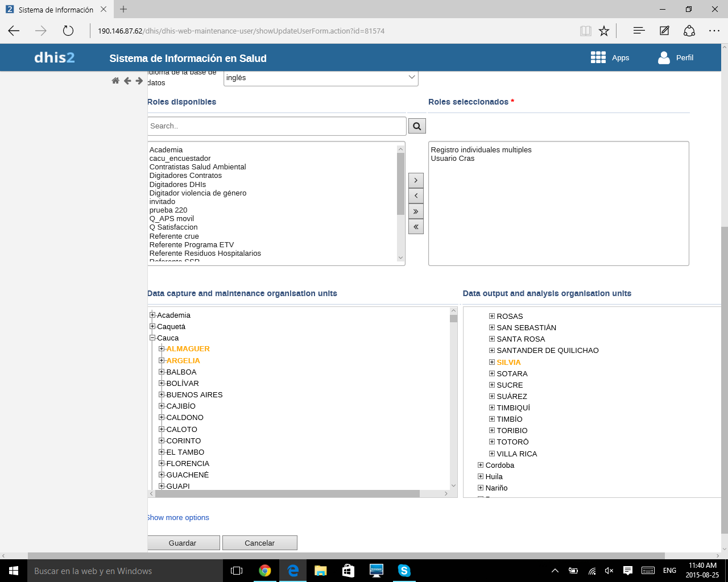Select 'Referente crue' in available roles
This screenshot has width=728, height=582.
pyautogui.click(x=174, y=236)
